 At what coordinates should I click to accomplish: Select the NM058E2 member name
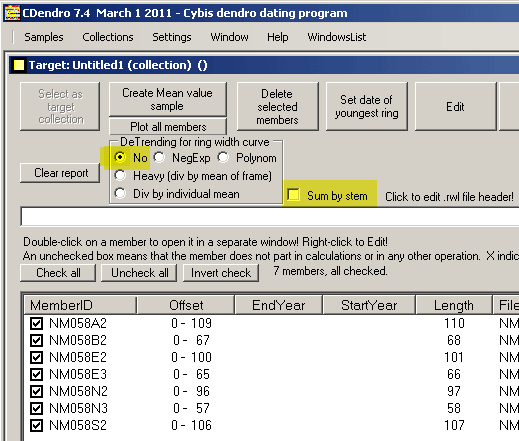coord(78,357)
